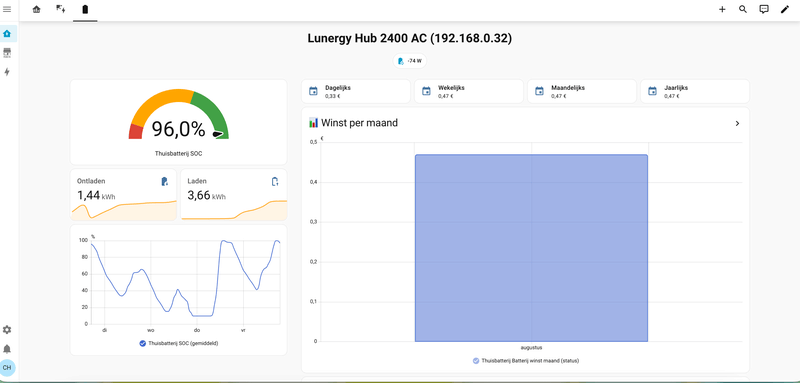
Task: Click the Jaarlijks calendar icon
Action: 652,91
